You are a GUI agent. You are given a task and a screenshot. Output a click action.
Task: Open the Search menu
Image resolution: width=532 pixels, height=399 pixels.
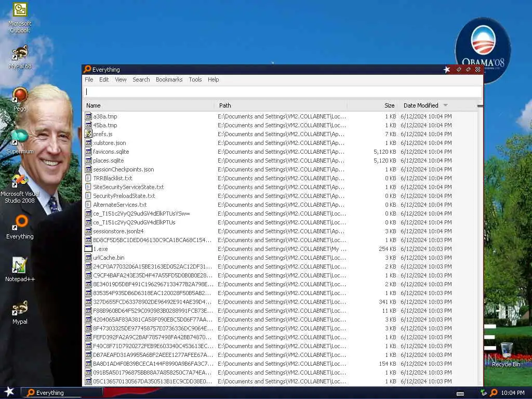coord(141,79)
